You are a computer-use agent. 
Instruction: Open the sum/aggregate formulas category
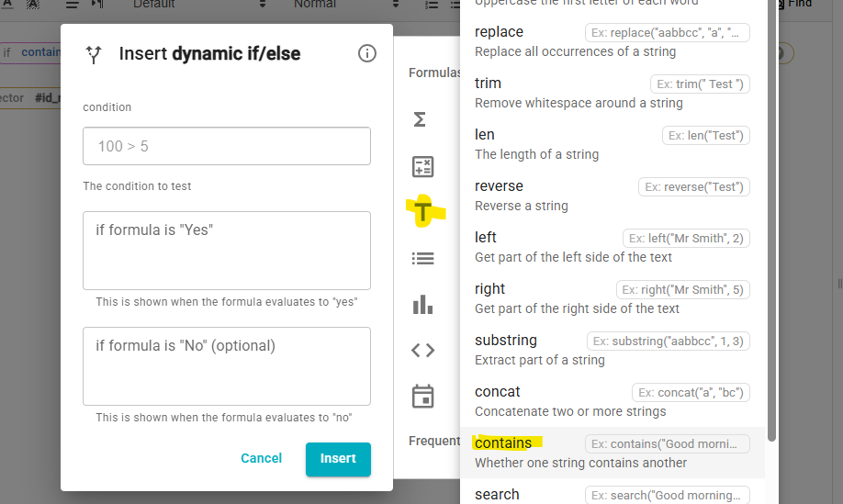click(x=421, y=120)
